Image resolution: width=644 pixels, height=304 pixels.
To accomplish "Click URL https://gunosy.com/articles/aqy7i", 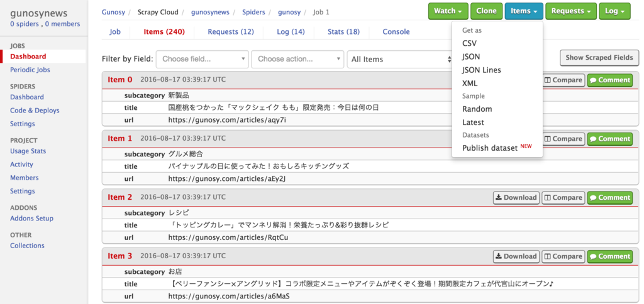I will [x=226, y=120].
